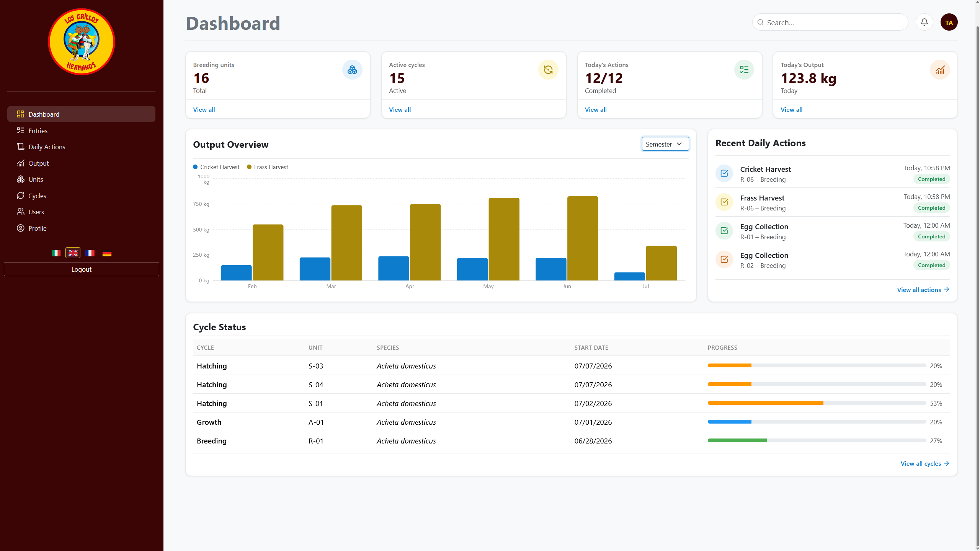980x551 pixels.
Task: Click the '123.8 kg' output value
Action: point(808,78)
